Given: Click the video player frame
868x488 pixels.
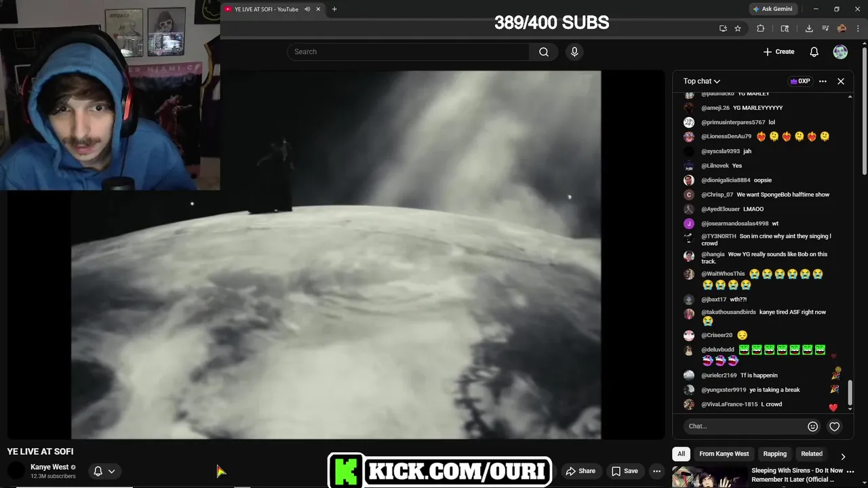Looking at the screenshot, I should [336, 255].
